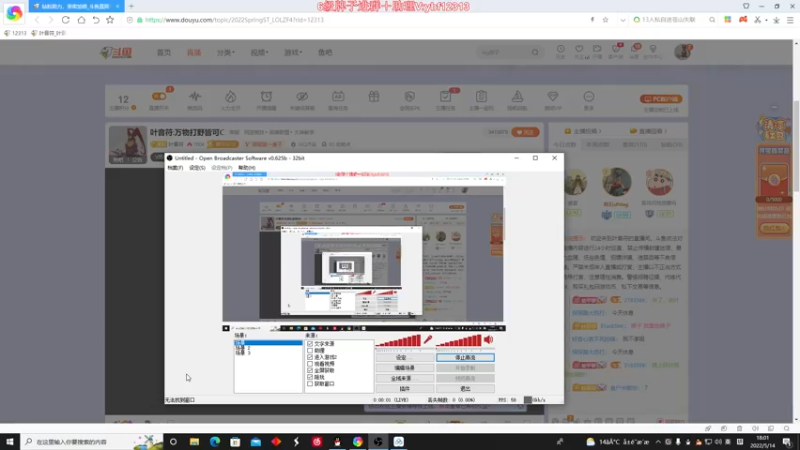Open the 设定(S) menu in OBS
The width and height of the screenshot is (800, 450).
(197, 168)
